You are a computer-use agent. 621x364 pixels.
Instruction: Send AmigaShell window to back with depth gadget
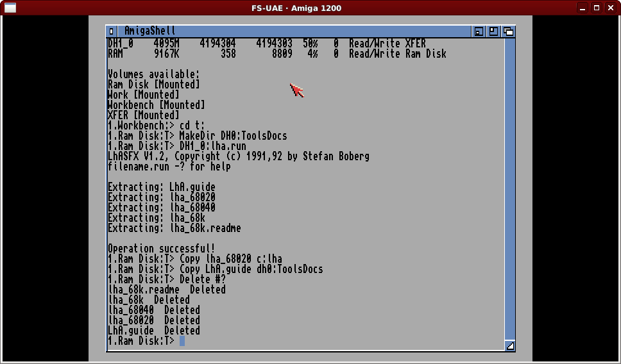point(508,31)
